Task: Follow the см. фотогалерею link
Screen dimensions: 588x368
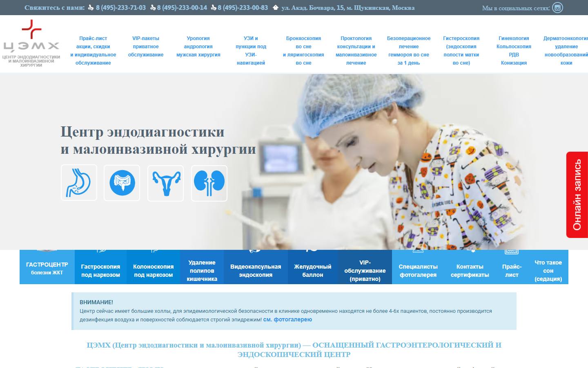Action: (x=287, y=320)
